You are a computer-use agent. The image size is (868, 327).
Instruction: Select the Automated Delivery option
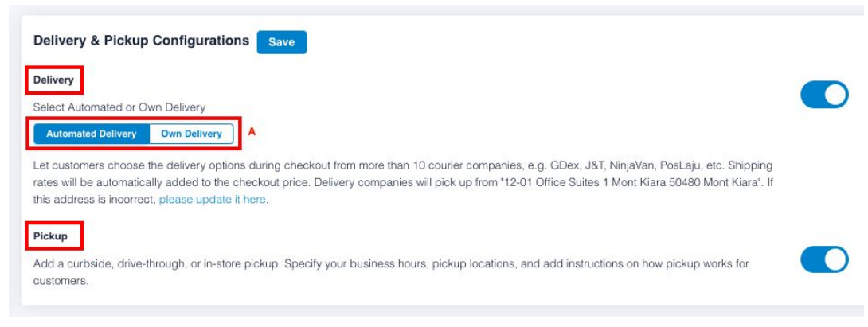pyautogui.click(x=92, y=134)
